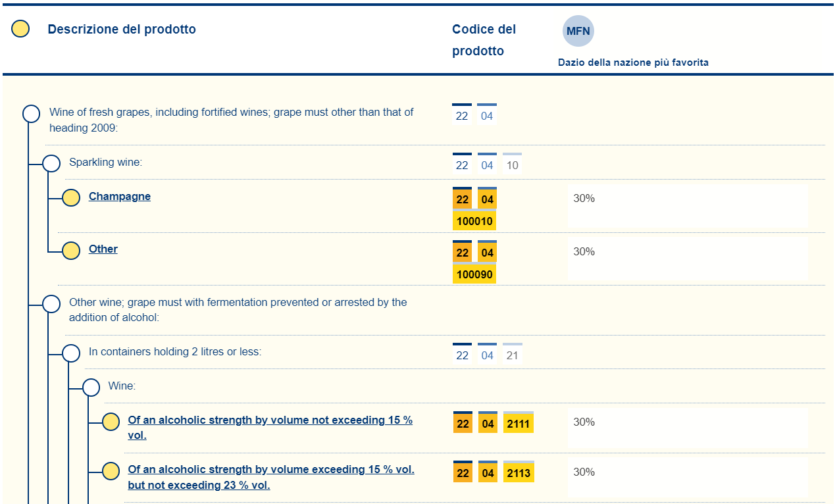Select circle for strength not exceeding 15 %
837x504 pixels.
(x=111, y=422)
